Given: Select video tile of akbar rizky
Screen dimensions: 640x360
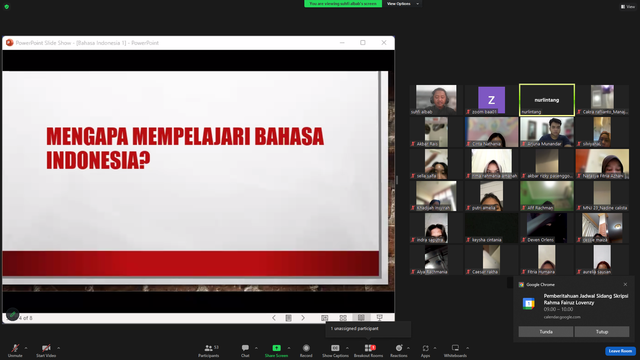Looking at the screenshot, I should tap(547, 164).
